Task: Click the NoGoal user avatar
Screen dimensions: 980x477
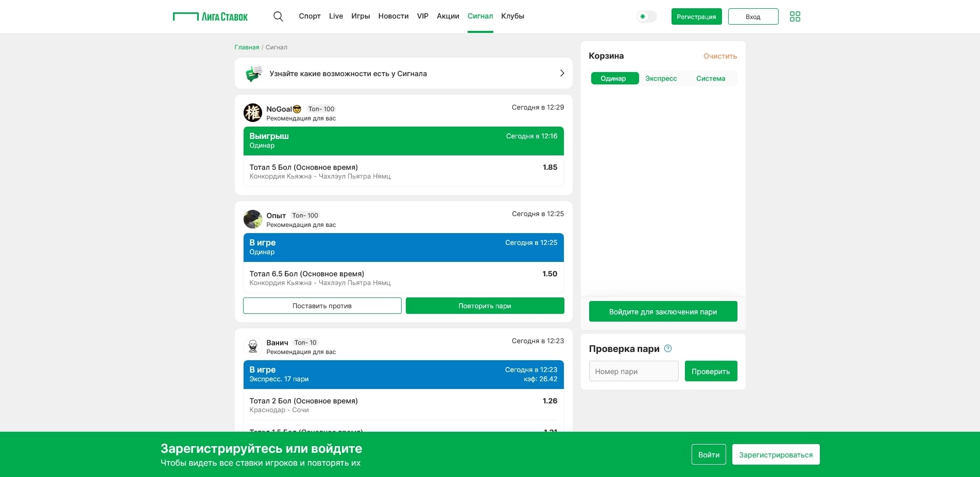Action: [x=252, y=113]
